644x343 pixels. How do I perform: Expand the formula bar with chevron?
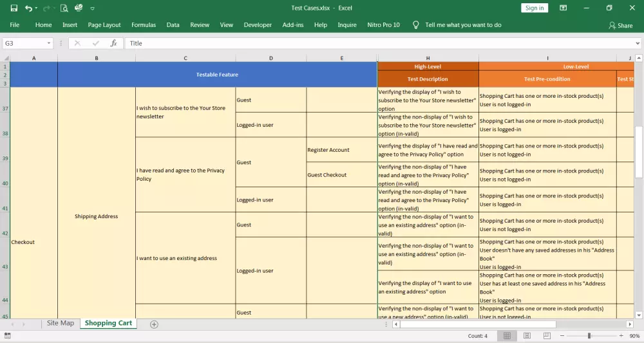(638, 43)
